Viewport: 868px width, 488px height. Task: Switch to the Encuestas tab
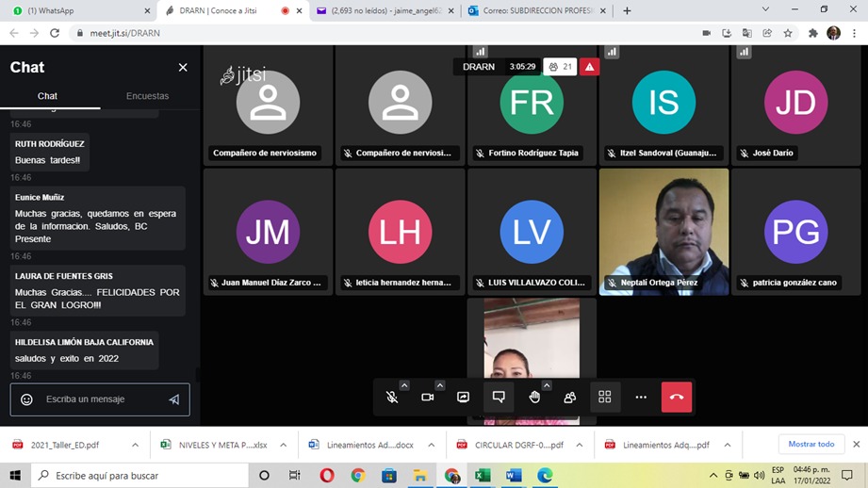click(147, 96)
